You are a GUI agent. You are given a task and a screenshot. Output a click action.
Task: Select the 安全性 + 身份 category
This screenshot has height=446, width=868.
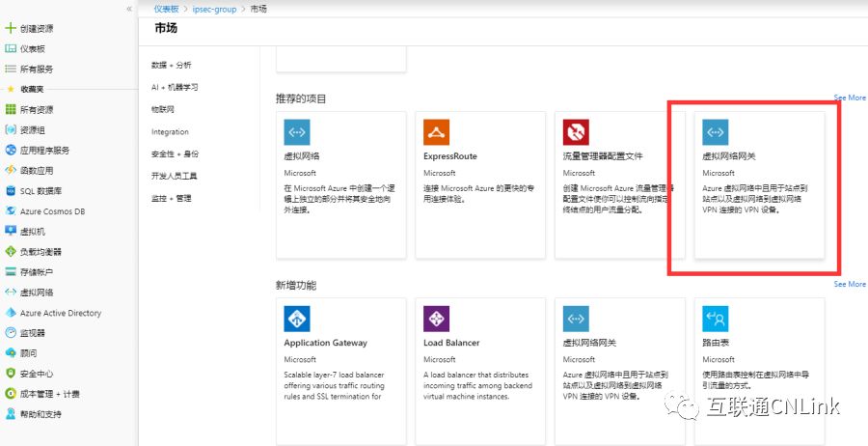[x=175, y=154]
